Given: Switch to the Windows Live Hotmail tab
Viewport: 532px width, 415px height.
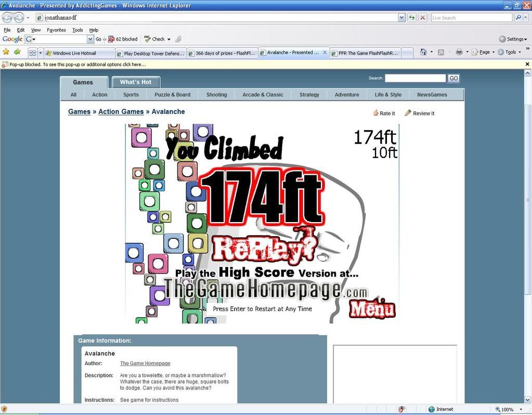Looking at the screenshot, I should coord(78,53).
